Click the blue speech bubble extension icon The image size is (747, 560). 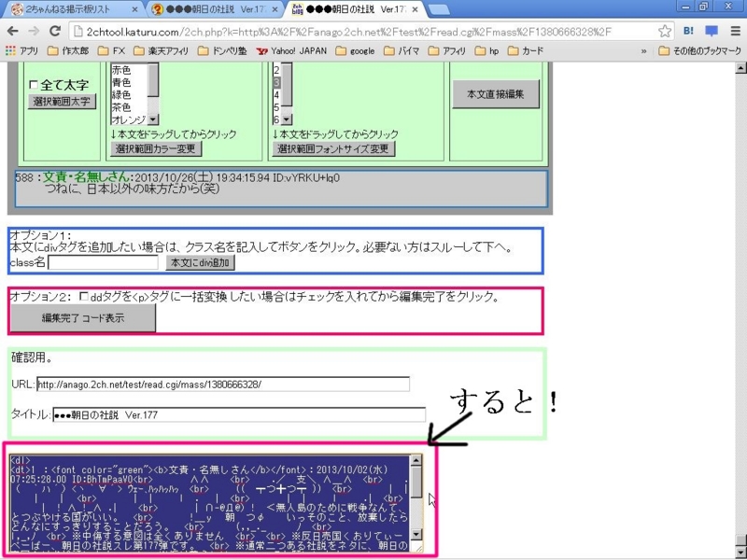pyautogui.click(x=712, y=32)
